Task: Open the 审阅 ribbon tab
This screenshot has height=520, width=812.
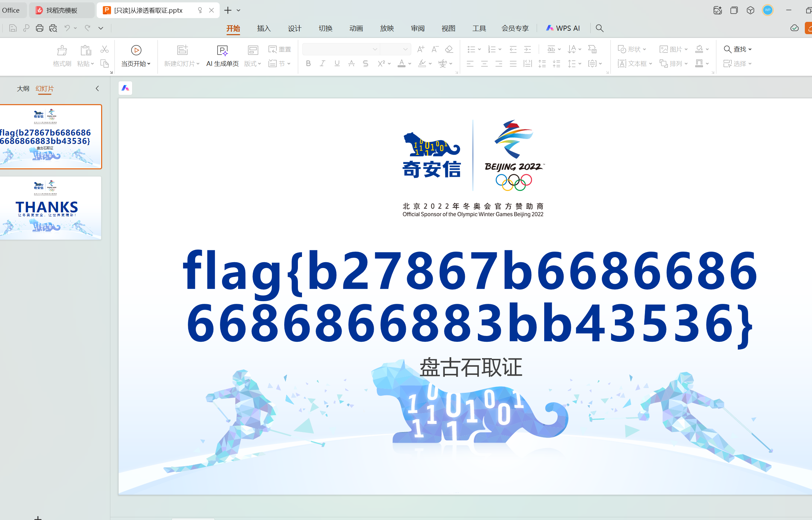Action: point(418,28)
